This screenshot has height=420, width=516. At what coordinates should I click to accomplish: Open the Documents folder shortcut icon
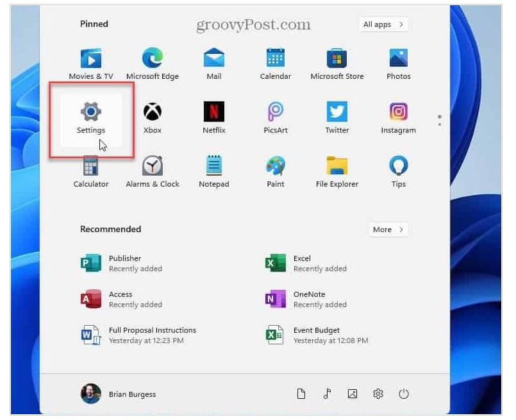[x=301, y=394]
